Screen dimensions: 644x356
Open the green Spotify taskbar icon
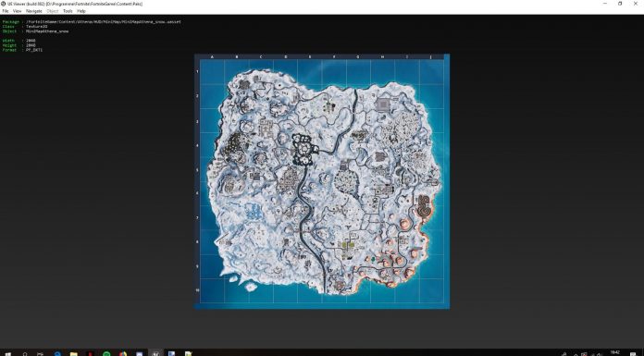coord(106,353)
